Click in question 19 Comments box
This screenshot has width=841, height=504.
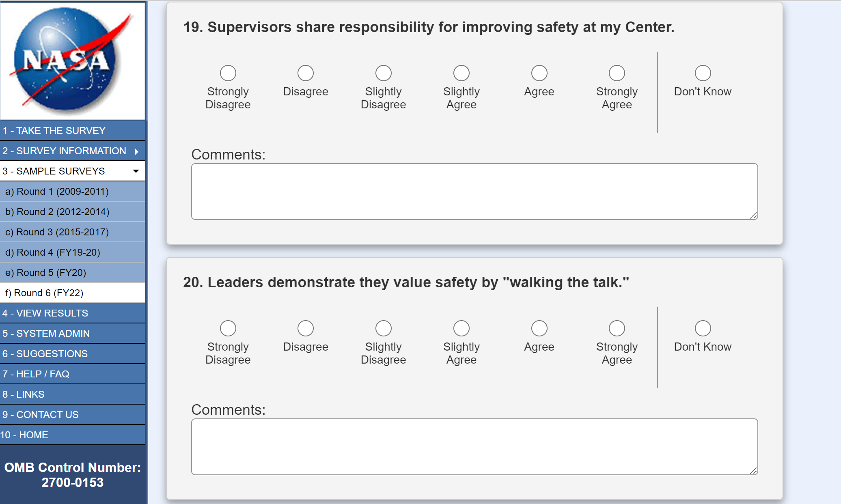474,192
